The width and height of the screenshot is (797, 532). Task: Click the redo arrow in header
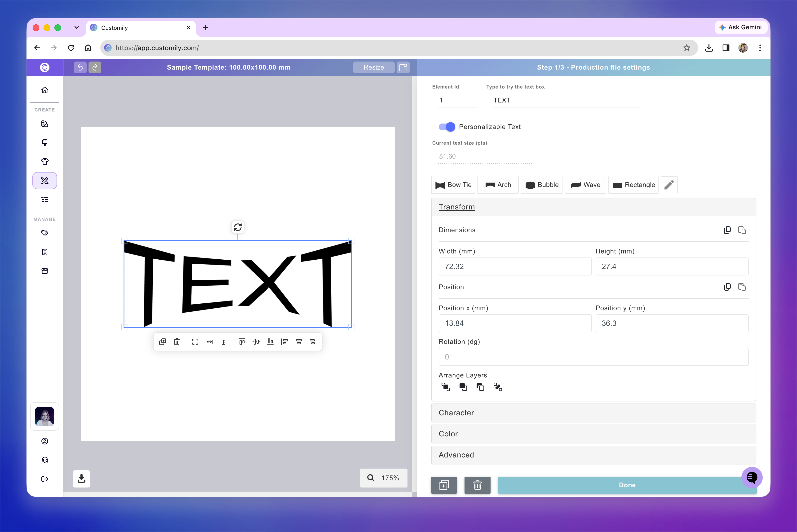click(95, 67)
